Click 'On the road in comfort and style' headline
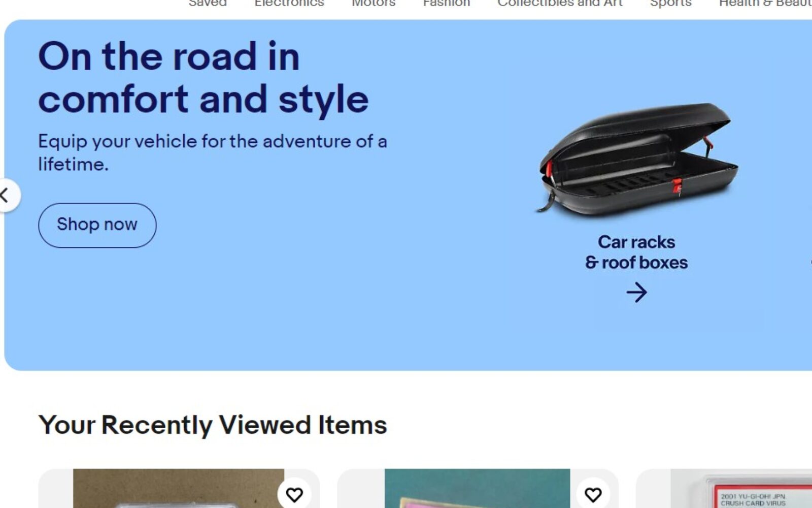Image resolution: width=812 pixels, height=508 pixels. 203,77
